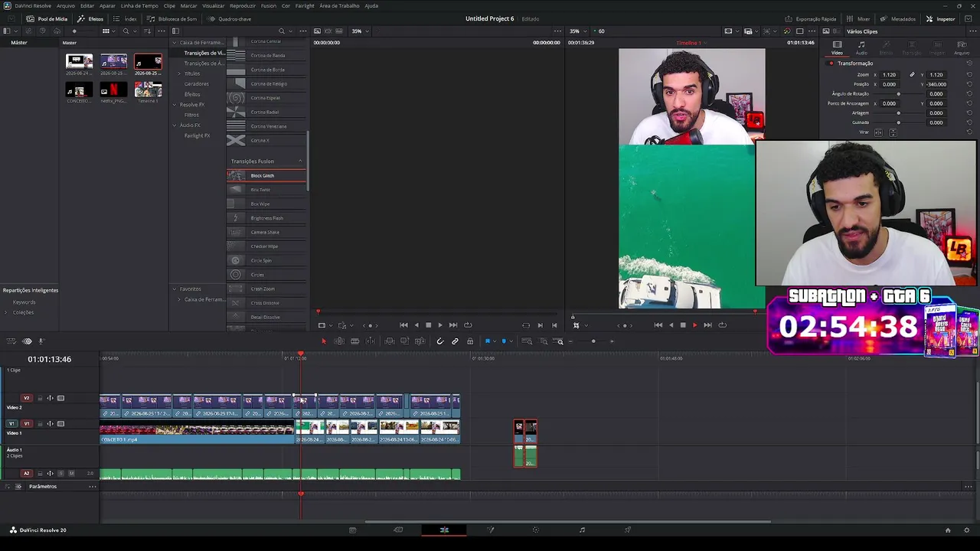Screen dimensions: 980x551
Task: Lock the V2 video track
Action: 38,398
